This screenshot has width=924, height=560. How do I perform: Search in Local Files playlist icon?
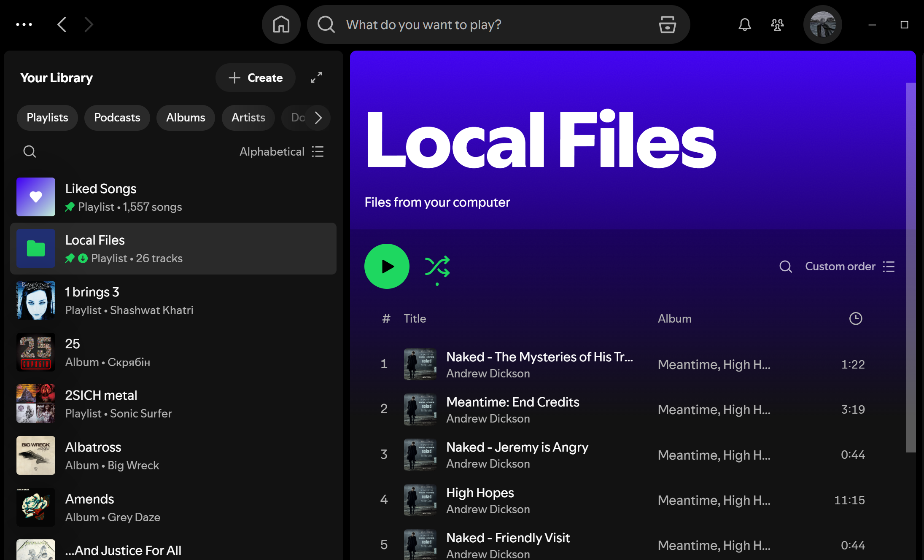785,267
